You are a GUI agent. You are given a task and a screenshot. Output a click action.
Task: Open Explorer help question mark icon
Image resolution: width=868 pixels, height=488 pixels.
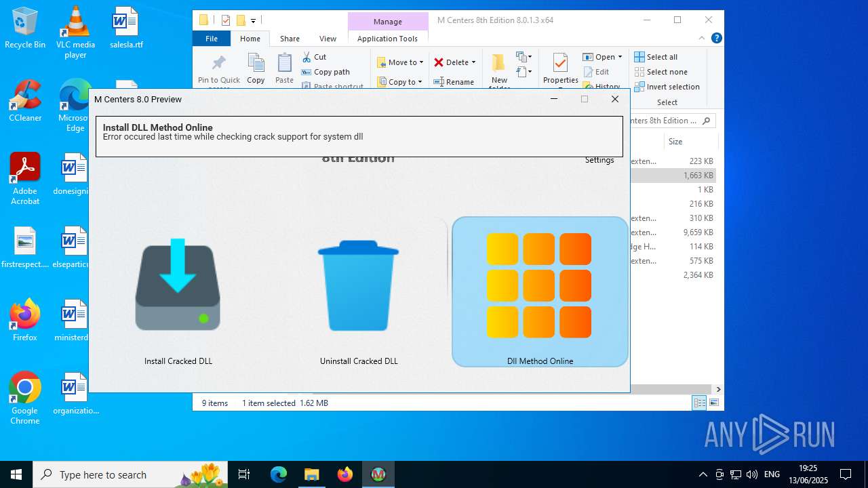(717, 39)
